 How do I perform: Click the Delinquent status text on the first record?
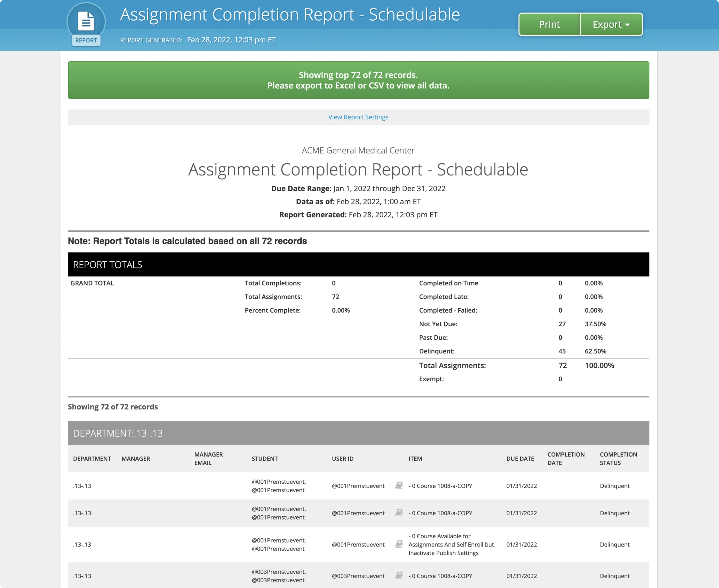point(615,485)
